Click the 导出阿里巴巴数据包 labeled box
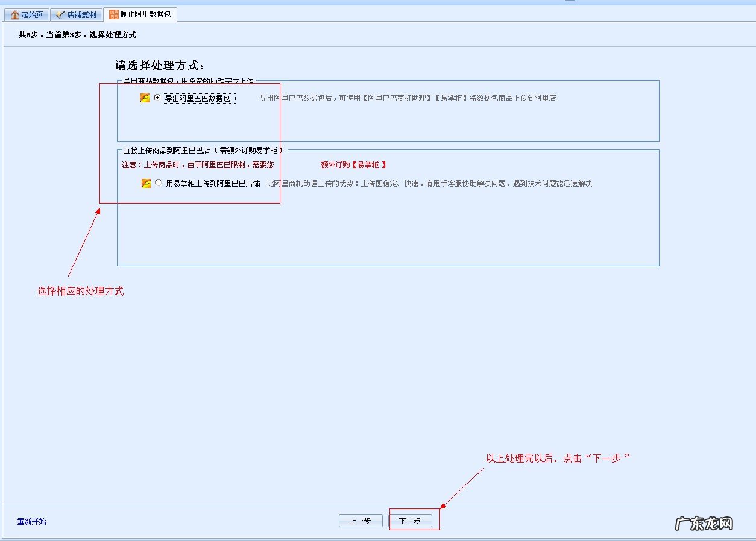This screenshot has width=756, height=541. [200, 98]
